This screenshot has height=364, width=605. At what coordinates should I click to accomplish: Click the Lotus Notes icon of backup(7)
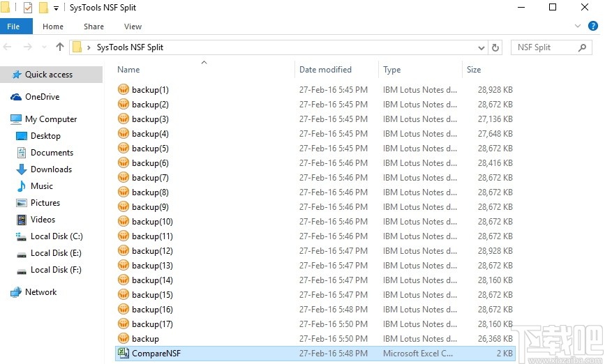[123, 177]
